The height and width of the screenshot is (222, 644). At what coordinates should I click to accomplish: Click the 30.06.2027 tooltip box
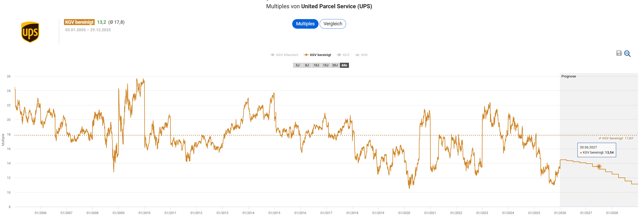(x=597, y=150)
